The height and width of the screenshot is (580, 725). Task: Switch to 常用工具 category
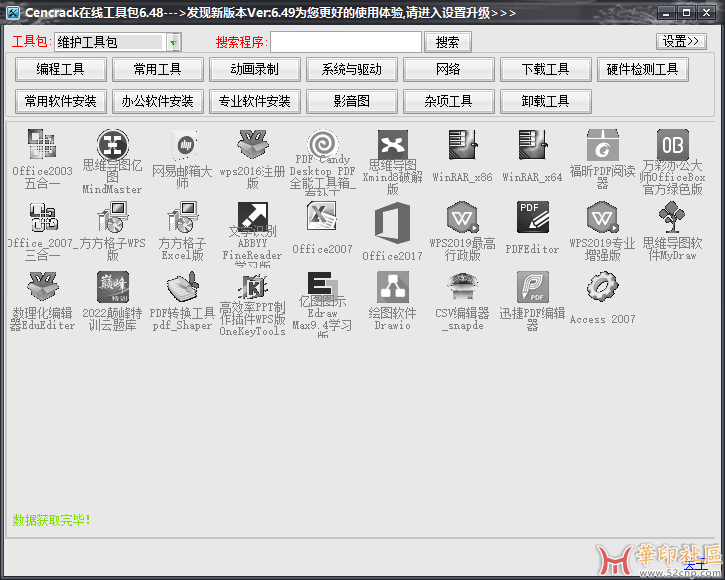158,69
